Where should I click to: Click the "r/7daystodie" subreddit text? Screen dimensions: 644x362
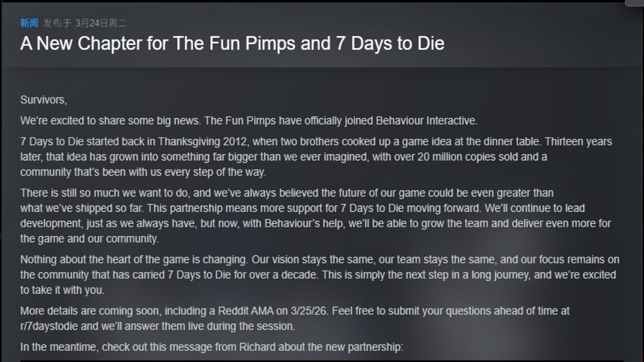click(x=49, y=326)
